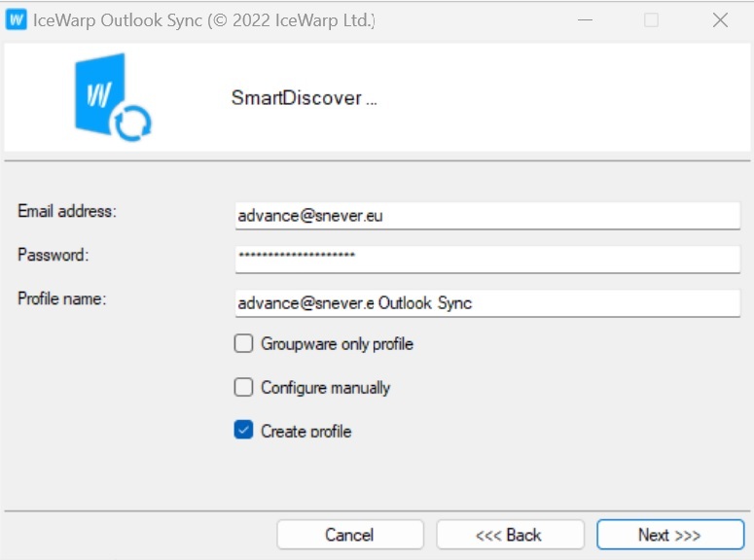Go to previous step with Back button
Image resolution: width=754 pixels, height=560 pixels.
coord(510,535)
